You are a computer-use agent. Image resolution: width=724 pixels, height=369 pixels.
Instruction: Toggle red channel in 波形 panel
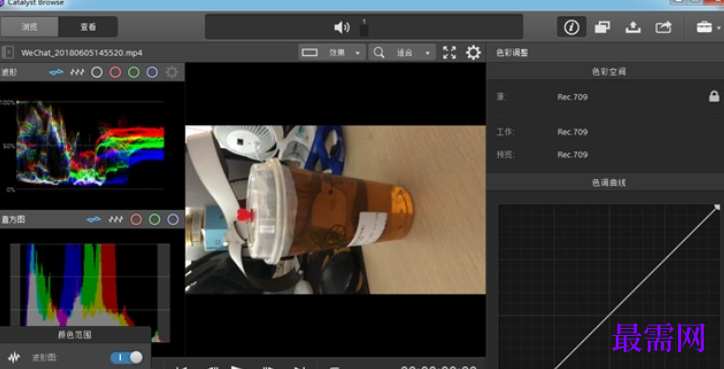pos(115,72)
